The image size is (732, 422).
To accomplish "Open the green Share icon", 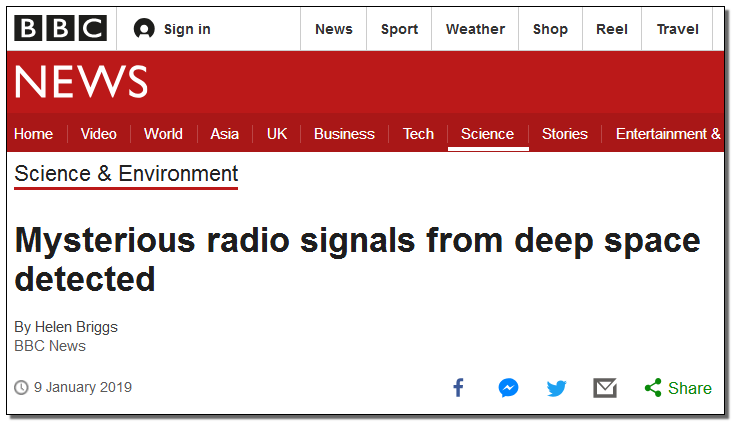I will pos(653,388).
